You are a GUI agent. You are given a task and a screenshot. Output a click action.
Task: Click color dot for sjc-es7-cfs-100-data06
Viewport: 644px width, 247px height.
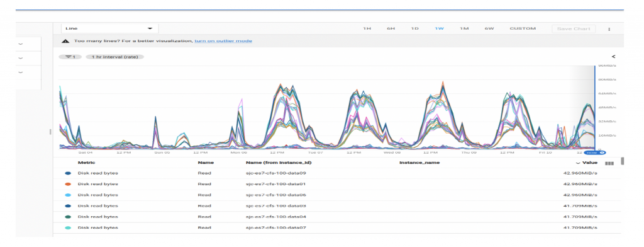coord(68,195)
